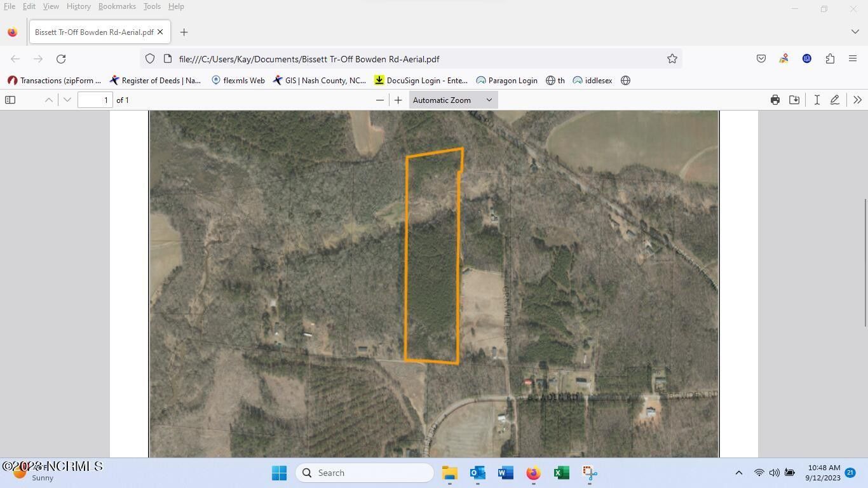
Task: Switch to the Bissett Tr-Off Bowden Rd tab
Action: [x=93, y=32]
